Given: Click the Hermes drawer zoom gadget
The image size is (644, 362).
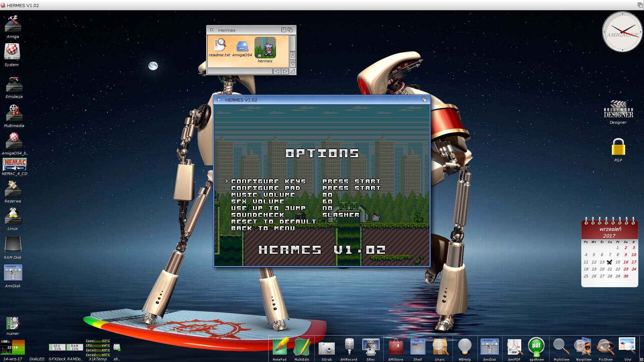Looking at the screenshot, I should [283, 30].
